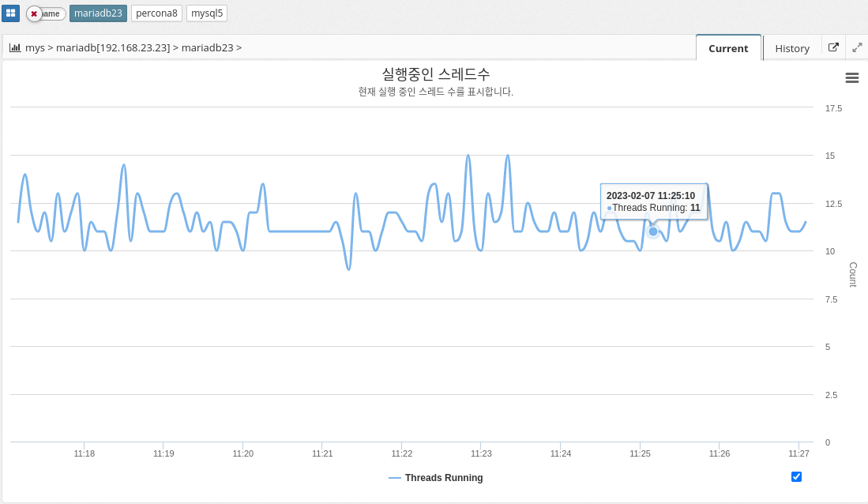This screenshot has width=868, height=504.
Task: Click the blue Threads Running legend line
Action: 395,478
